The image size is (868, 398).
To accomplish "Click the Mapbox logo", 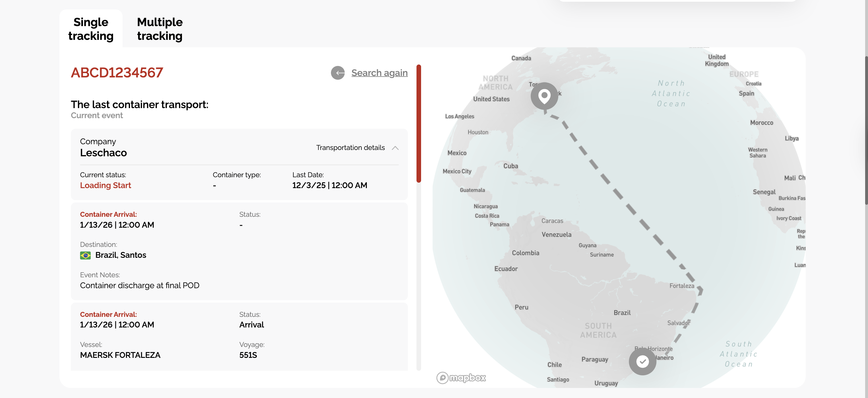I will coord(461,378).
